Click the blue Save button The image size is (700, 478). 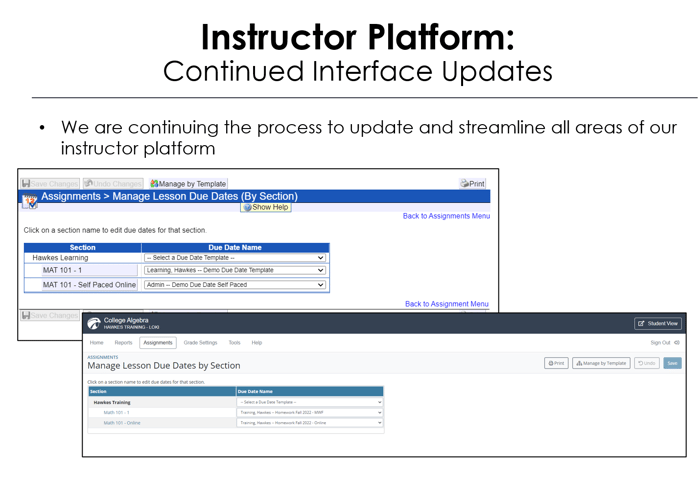pos(672,363)
